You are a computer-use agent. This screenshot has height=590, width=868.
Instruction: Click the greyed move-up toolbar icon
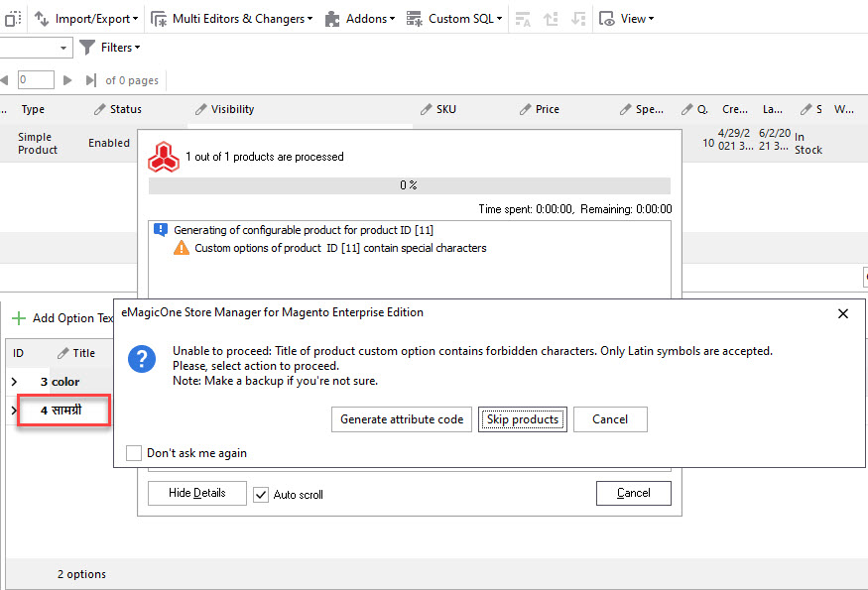click(551, 19)
